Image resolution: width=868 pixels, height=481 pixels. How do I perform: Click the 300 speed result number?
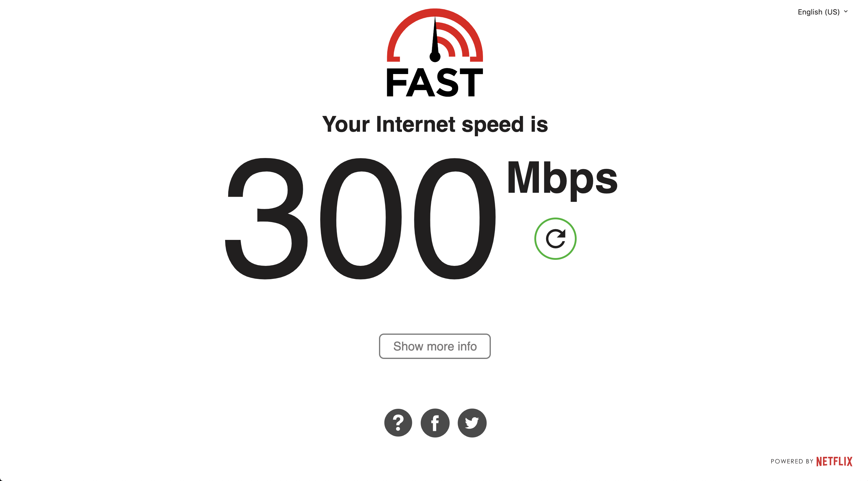[x=360, y=219]
